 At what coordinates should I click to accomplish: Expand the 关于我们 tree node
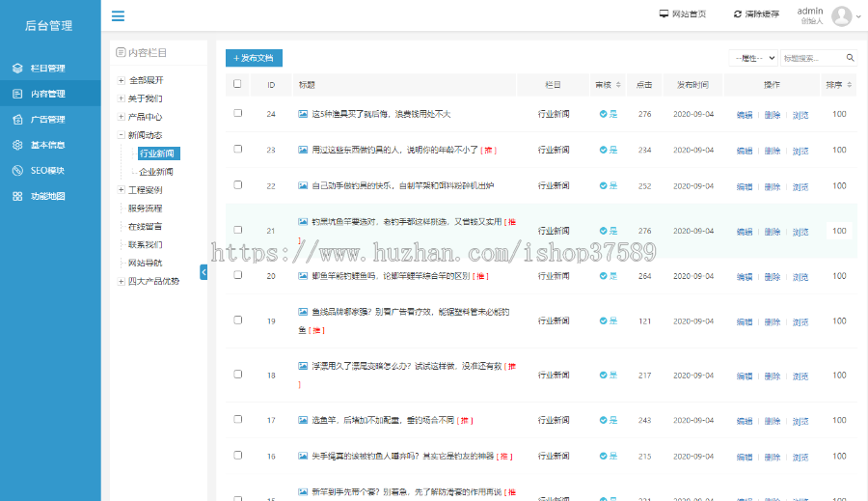(x=121, y=98)
